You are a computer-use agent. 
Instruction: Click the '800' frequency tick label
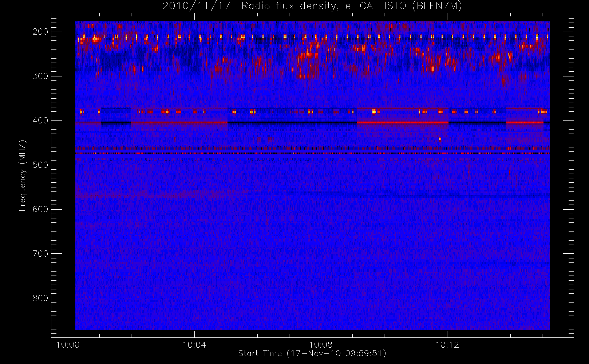pyautogui.click(x=40, y=298)
